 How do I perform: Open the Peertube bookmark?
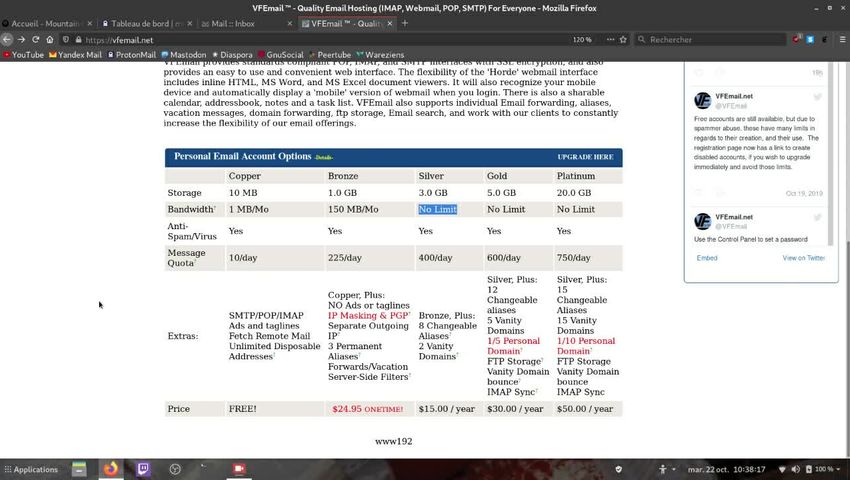tap(330, 55)
